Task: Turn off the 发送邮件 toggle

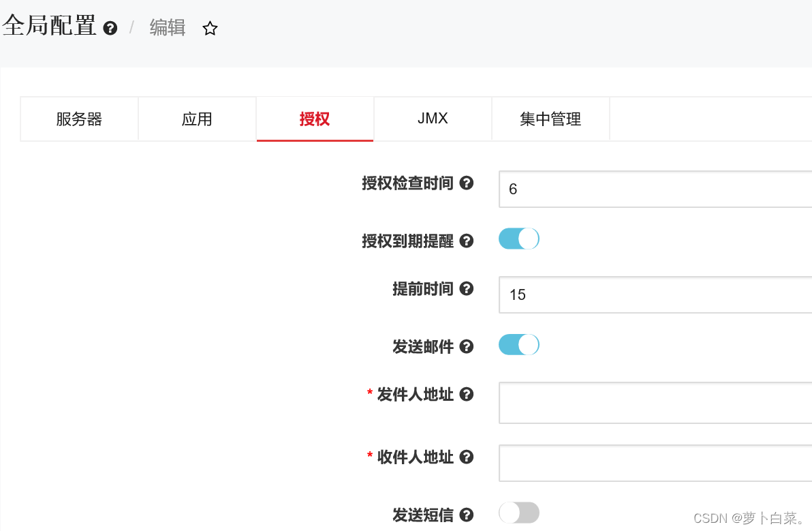Action: [518, 344]
